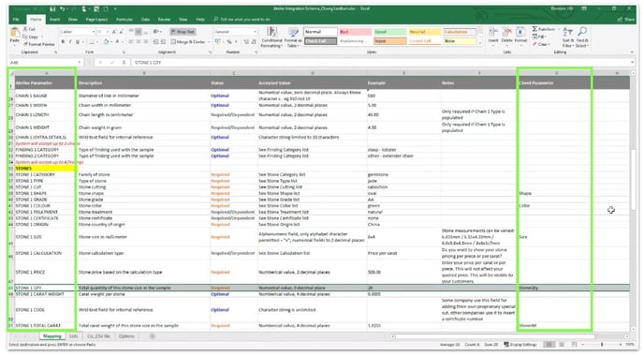Open the font name dropdown

[x=93, y=32]
